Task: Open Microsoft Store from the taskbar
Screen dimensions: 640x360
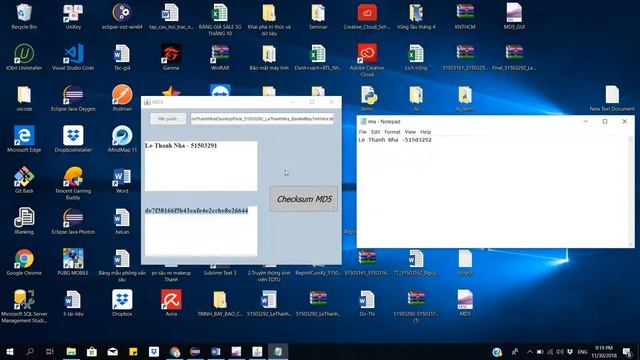Action: pyautogui.click(x=92, y=351)
